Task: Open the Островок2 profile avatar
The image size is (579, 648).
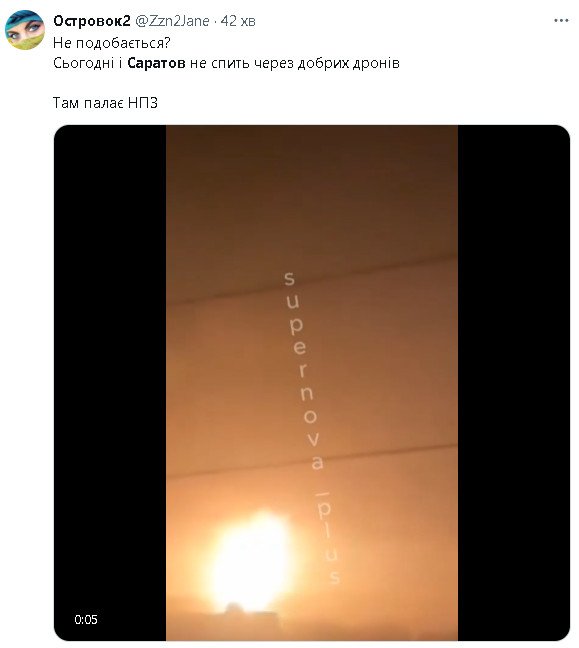Action: point(24,30)
